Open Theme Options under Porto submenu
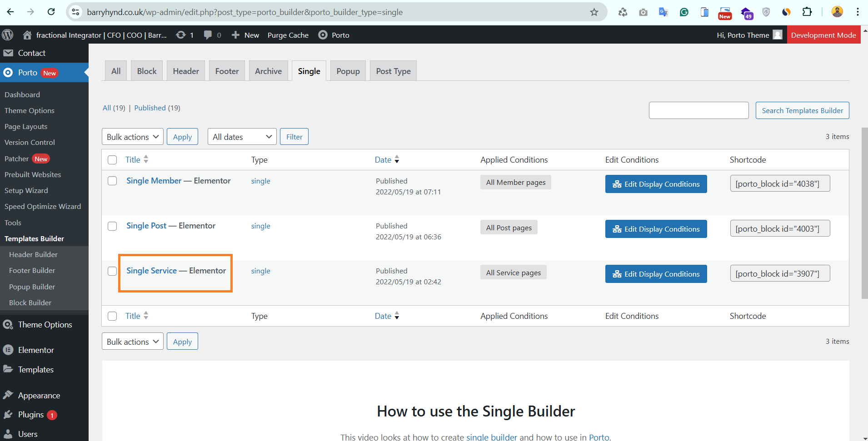This screenshot has width=868, height=441. tap(30, 110)
